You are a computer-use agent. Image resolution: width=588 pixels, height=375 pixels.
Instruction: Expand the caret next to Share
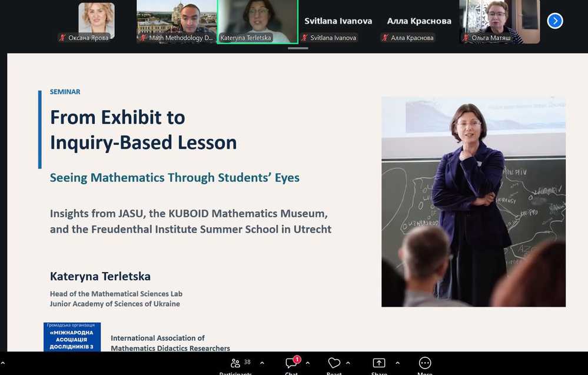(397, 363)
